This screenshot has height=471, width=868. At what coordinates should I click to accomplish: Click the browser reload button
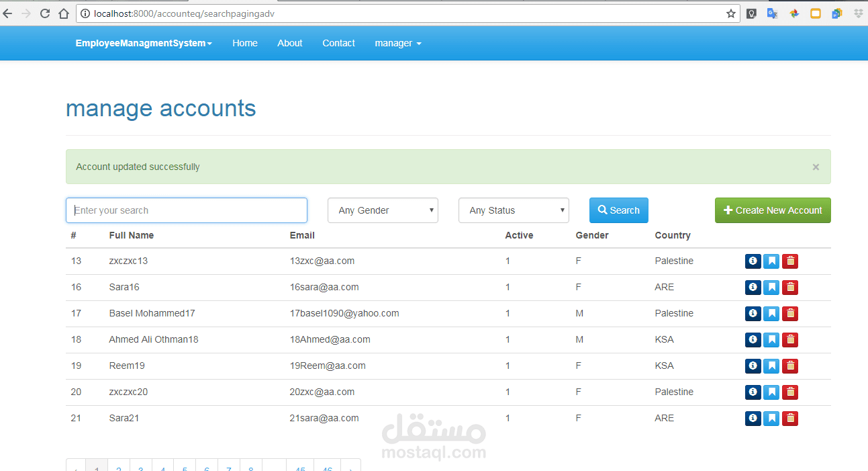pyautogui.click(x=45, y=13)
